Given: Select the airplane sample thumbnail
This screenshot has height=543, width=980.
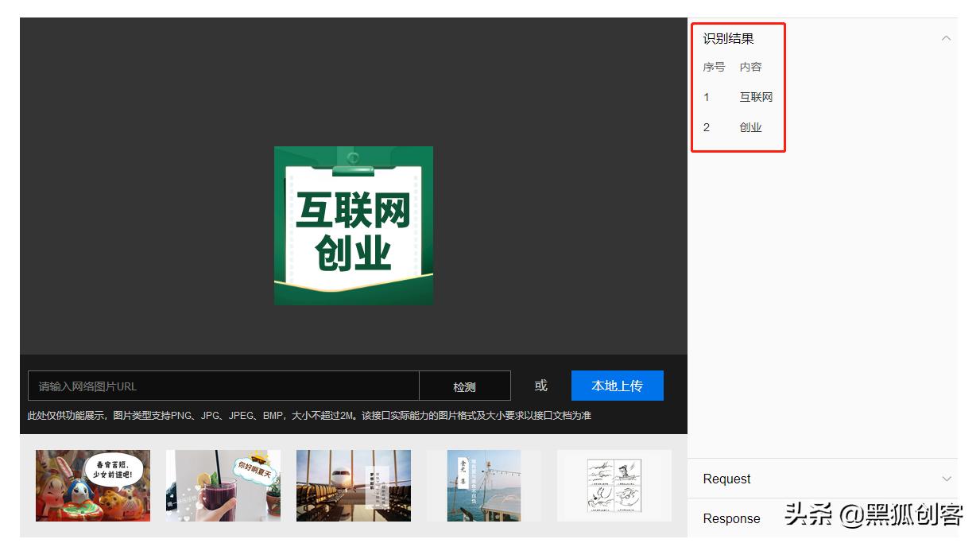Looking at the screenshot, I should click(x=353, y=485).
